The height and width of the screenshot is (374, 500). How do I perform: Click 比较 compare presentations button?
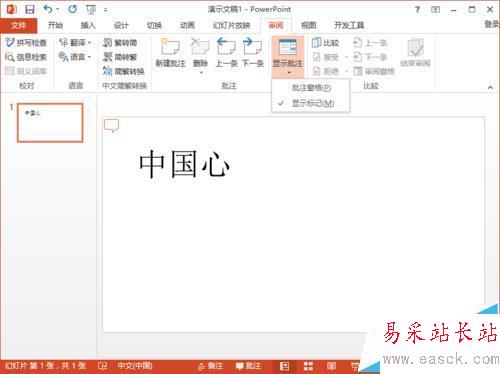(325, 43)
